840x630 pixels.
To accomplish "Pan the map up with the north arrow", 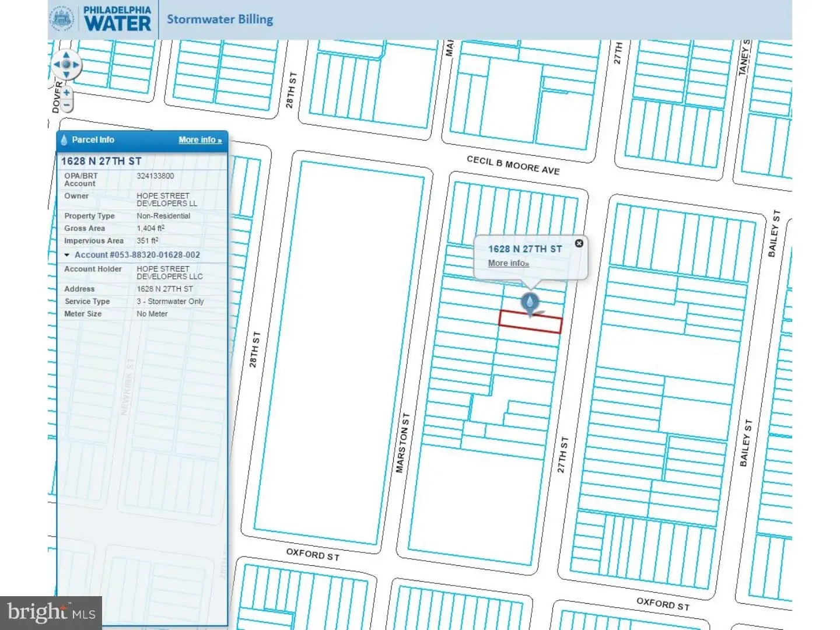I will [x=66, y=55].
